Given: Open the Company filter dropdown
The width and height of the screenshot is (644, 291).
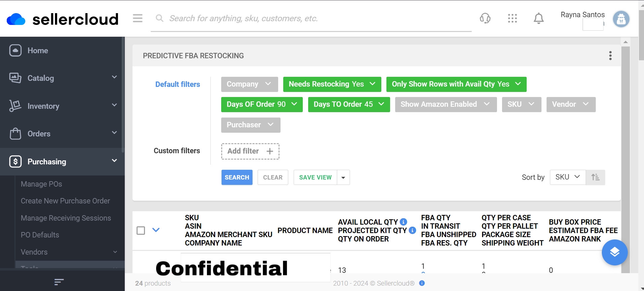Looking at the screenshot, I should [x=250, y=84].
